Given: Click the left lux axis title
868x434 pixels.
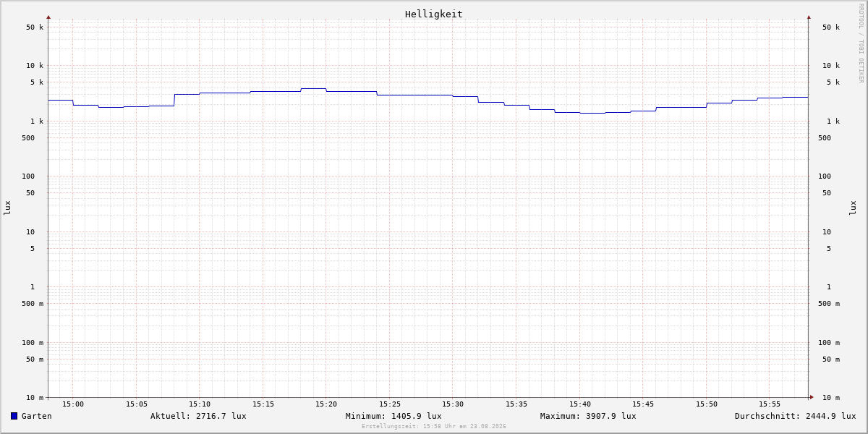Looking at the screenshot, I should pos(7,208).
